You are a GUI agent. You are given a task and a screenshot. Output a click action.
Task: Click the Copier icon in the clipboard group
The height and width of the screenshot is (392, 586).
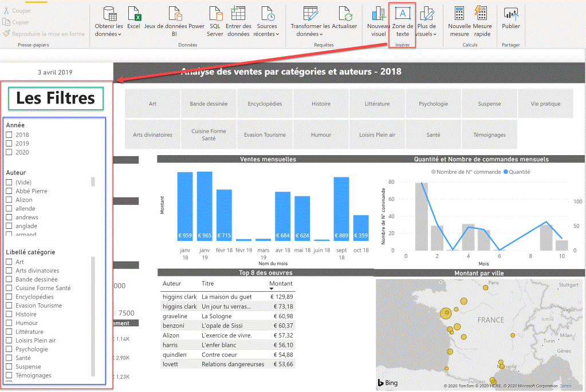tap(6, 22)
